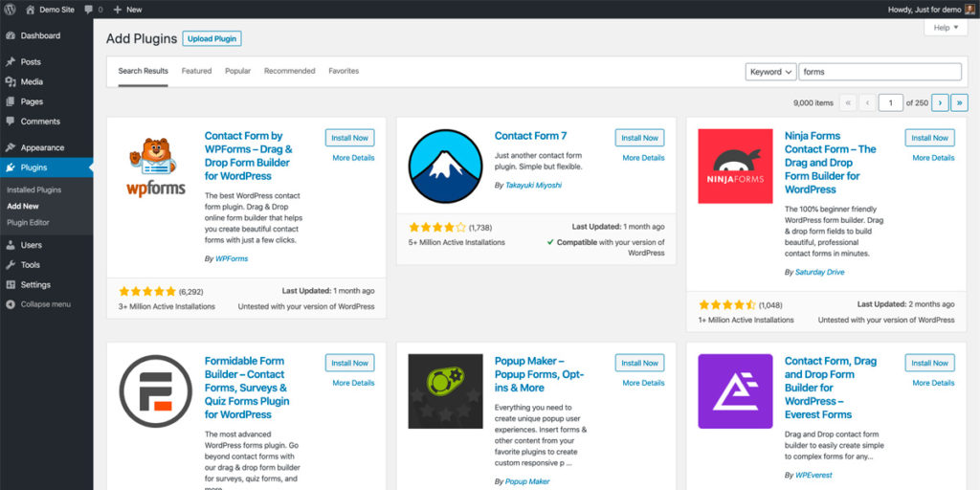Open Installed Plugins submenu item

[x=34, y=190]
